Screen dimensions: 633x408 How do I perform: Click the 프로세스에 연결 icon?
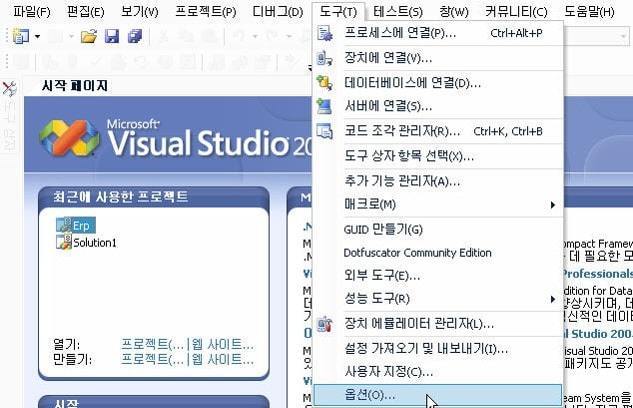[x=325, y=33]
